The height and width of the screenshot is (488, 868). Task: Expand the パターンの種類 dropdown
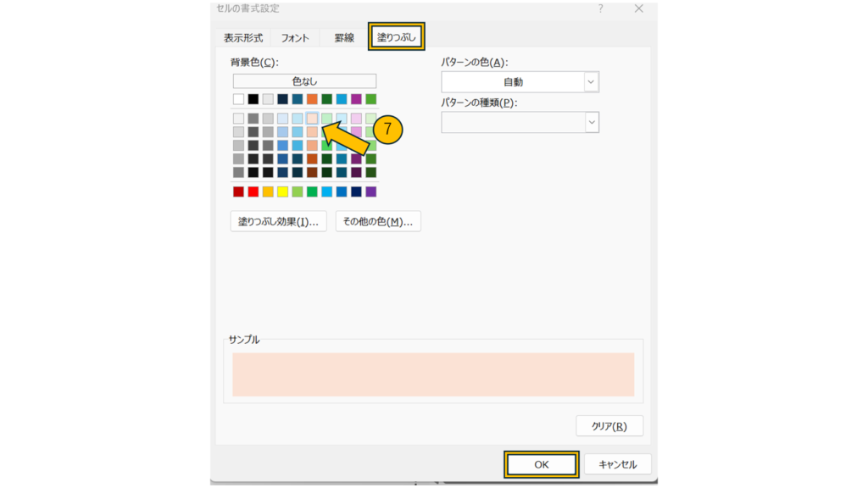pyautogui.click(x=591, y=123)
